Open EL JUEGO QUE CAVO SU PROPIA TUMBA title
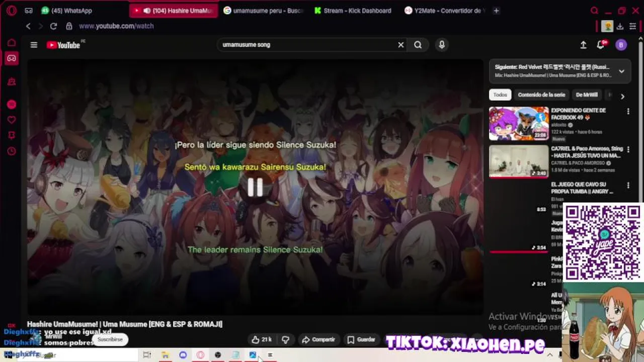Screen dimensions: 644x362 point(582,188)
